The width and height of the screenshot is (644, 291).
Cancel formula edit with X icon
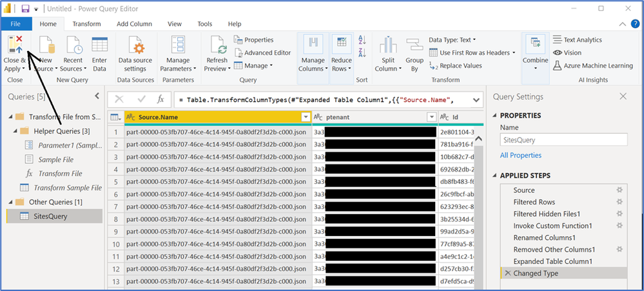pyautogui.click(x=119, y=99)
